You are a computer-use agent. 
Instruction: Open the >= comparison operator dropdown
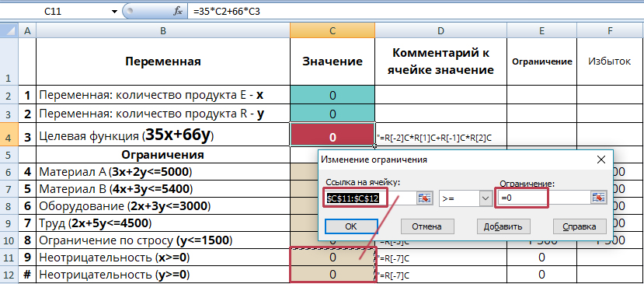pos(486,198)
